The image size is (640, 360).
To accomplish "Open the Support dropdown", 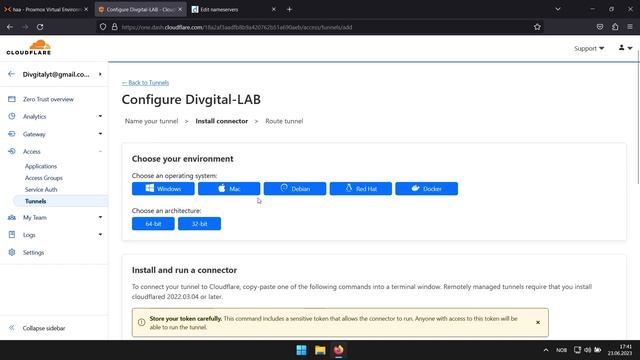I will point(589,48).
